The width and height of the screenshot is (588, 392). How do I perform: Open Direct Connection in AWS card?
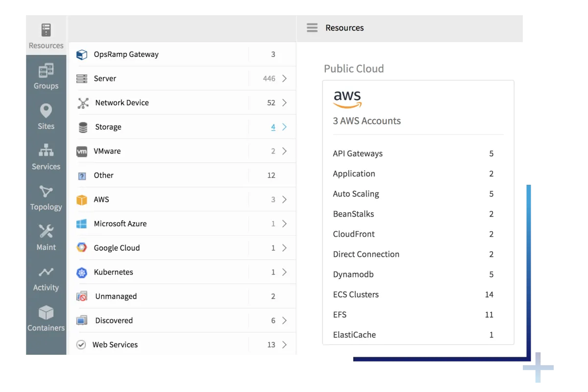[366, 254]
